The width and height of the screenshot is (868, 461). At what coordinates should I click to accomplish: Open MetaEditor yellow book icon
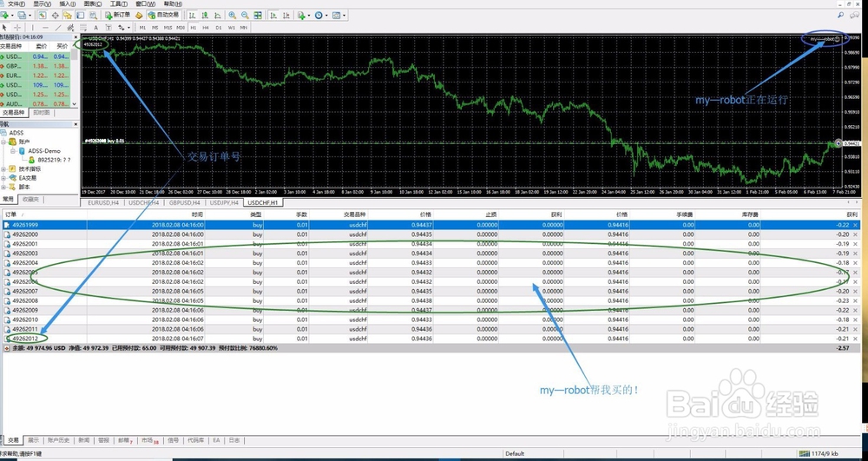(138, 15)
